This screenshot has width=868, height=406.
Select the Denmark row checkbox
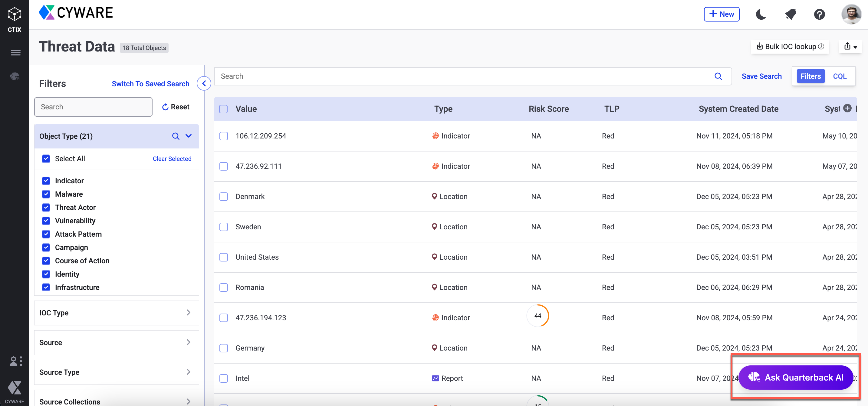224,197
